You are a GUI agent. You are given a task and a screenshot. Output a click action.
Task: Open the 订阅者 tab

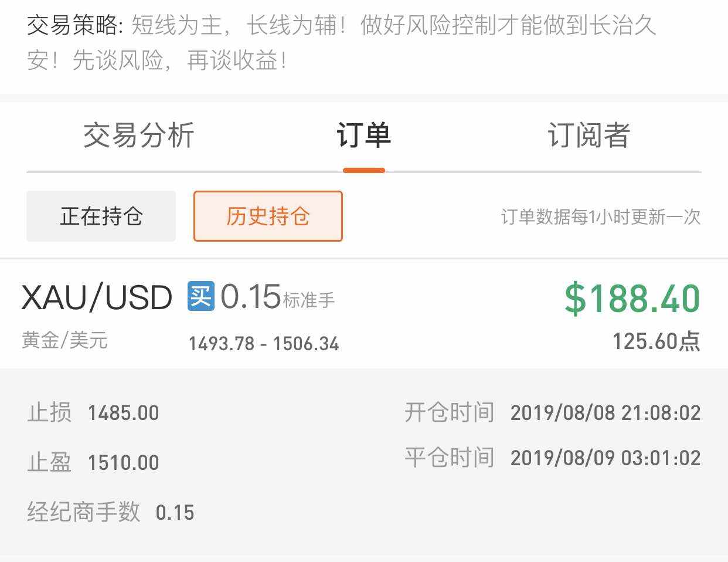pos(588,136)
